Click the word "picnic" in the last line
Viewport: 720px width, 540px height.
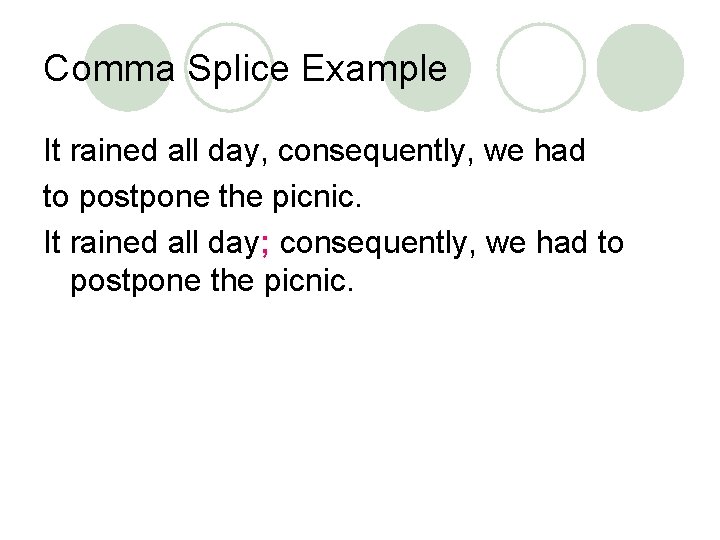point(305,281)
